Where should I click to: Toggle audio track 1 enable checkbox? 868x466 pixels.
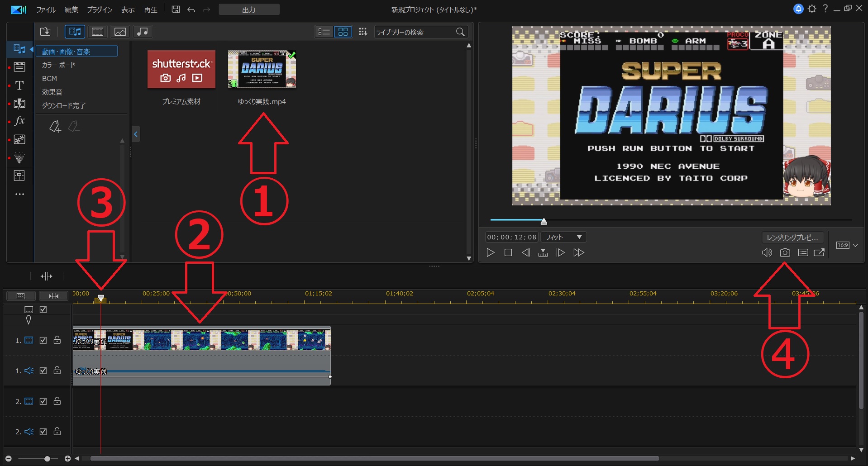click(43, 371)
